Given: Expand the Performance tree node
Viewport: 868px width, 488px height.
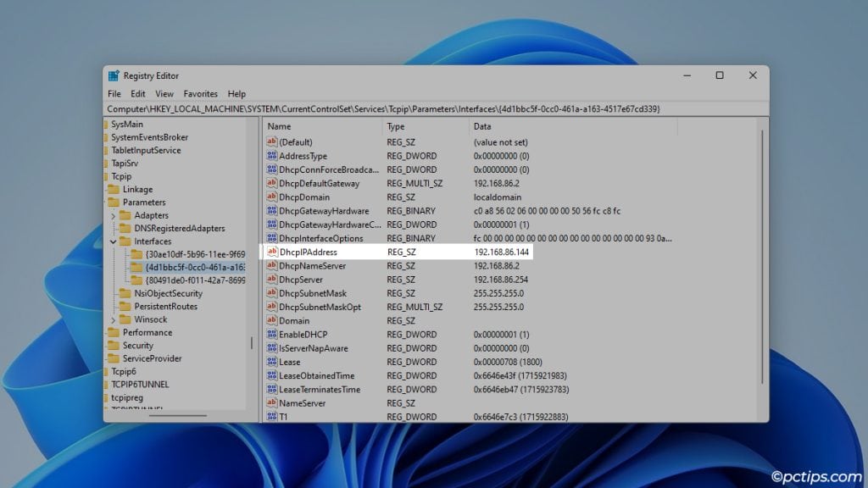Looking at the screenshot, I should click(106, 332).
